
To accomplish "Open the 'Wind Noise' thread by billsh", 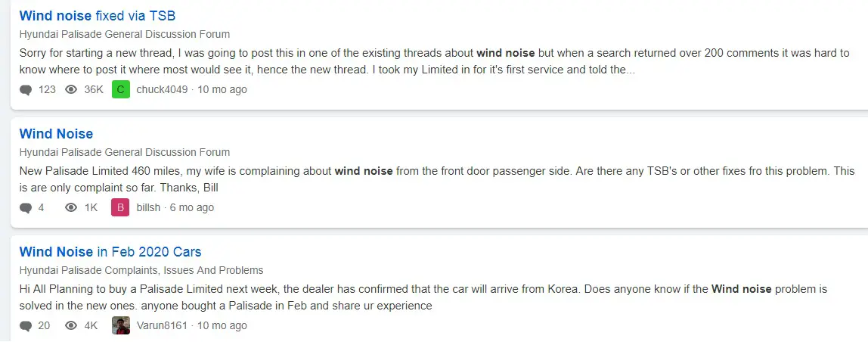I will pyautogui.click(x=56, y=134).
